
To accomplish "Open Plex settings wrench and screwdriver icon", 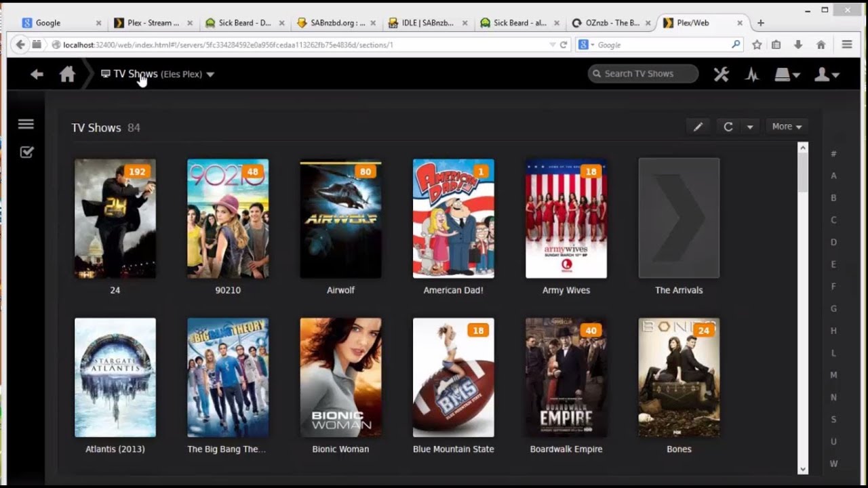I will click(x=721, y=74).
